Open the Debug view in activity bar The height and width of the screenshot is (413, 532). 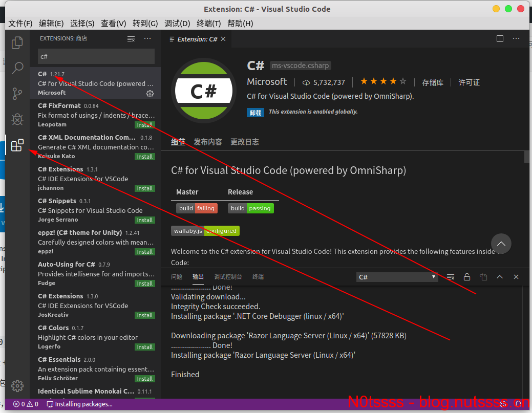(x=17, y=119)
